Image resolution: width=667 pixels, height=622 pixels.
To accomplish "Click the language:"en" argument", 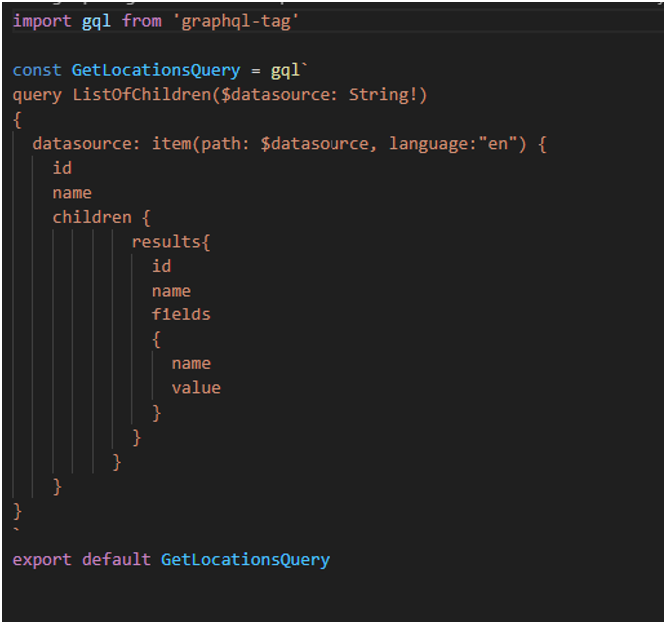I will [453, 144].
